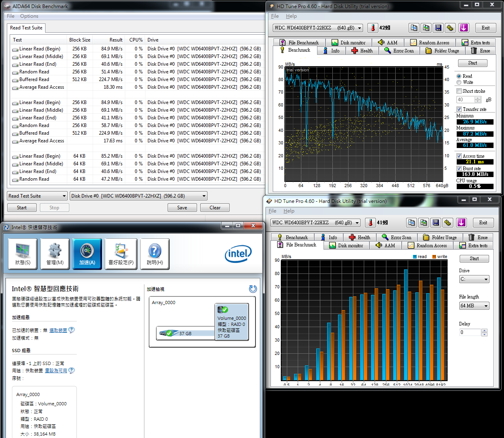Screen dimensions: 504x438
Task: Enable the Short stroke checkbox
Action: (x=459, y=91)
